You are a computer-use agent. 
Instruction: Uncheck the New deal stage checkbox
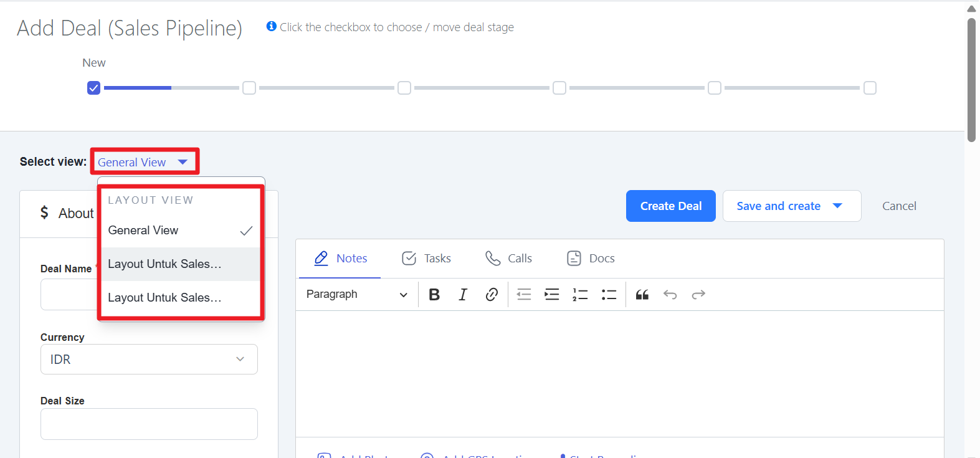(93, 88)
